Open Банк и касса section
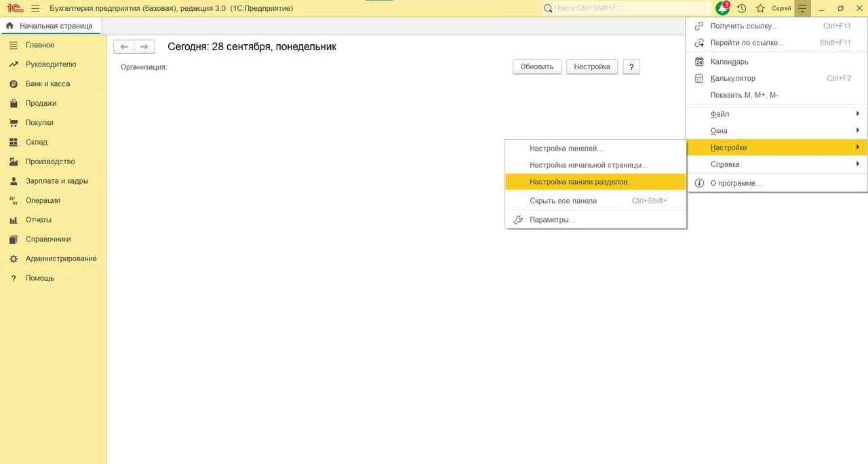Viewport: 868px width, 464px height. [47, 84]
